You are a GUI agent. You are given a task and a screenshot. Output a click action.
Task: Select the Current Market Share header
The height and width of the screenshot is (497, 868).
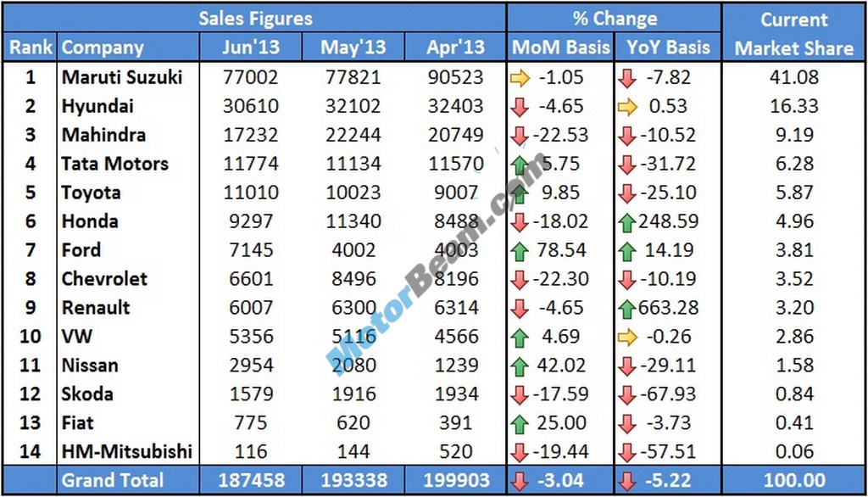[x=794, y=33]
